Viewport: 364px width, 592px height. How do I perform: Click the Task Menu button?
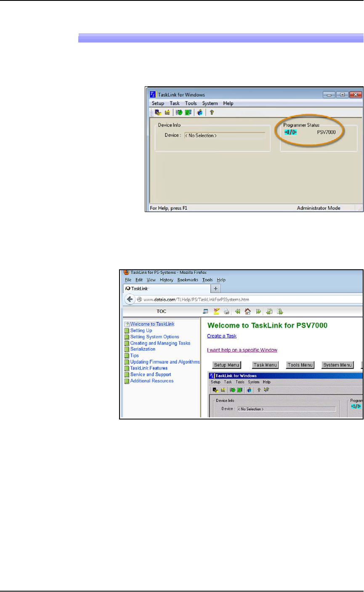(265, 365)
